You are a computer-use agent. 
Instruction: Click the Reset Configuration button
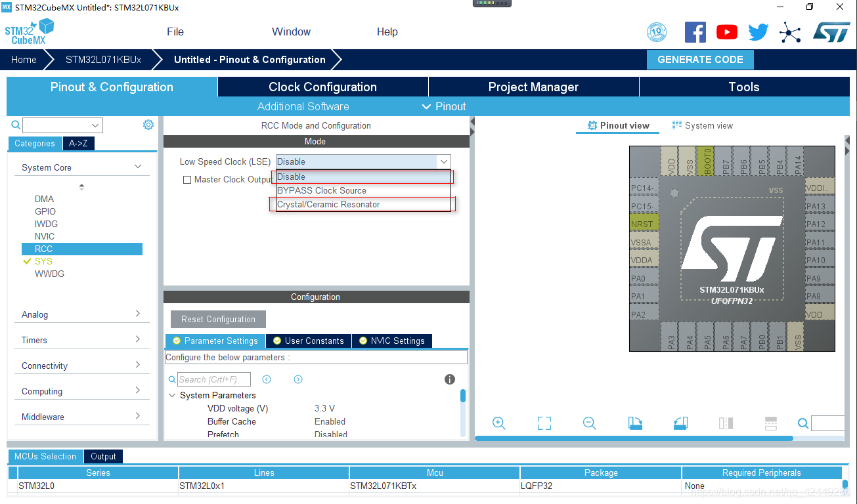tap(218, 319)
